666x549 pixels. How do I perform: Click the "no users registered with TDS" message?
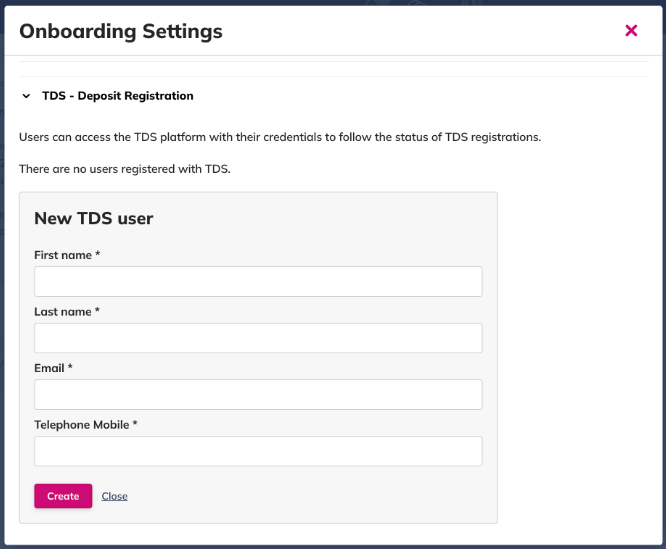(125, 169)
